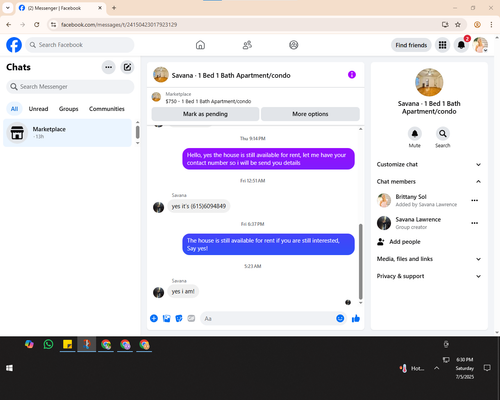The height and width of the screenshot is (400, 500).
Task: Click the Windows Start button
Action: [9, 368]
